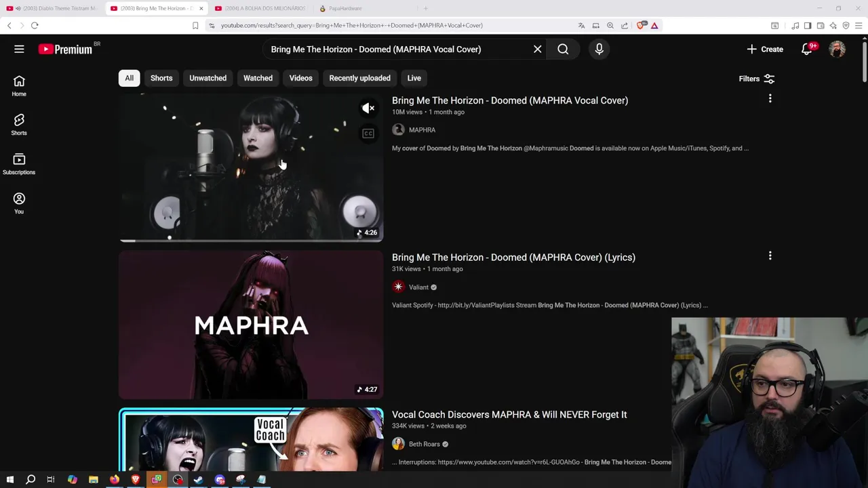Clear the search text with the X

coord(537,49)
